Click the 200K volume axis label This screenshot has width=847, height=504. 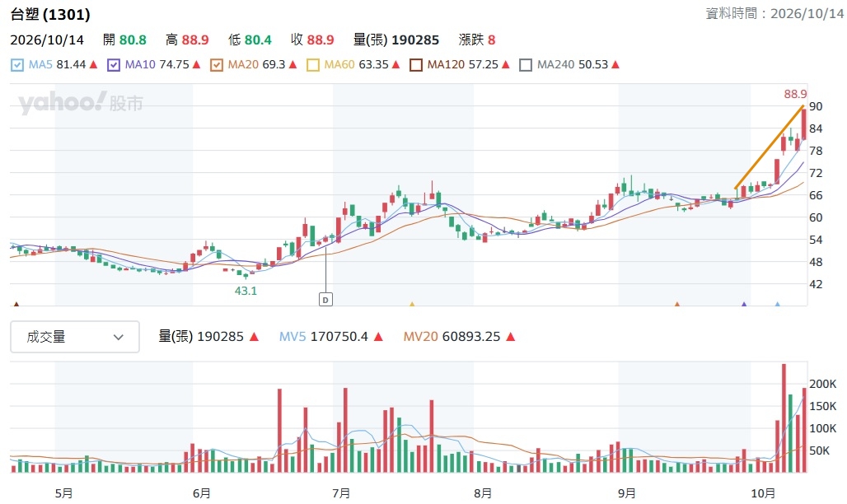[x=822, y=384]
